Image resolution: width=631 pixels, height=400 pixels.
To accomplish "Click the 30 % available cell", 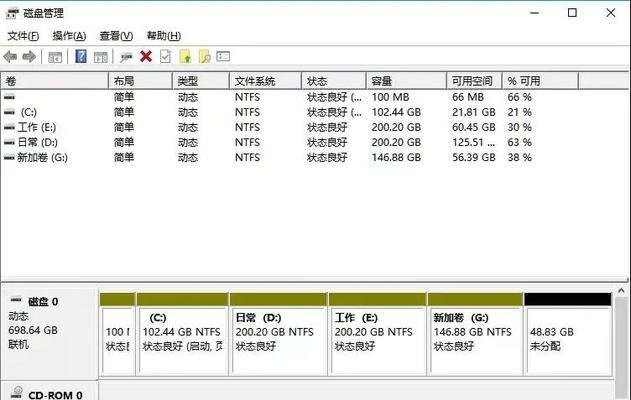I will [x=520, y=127].
